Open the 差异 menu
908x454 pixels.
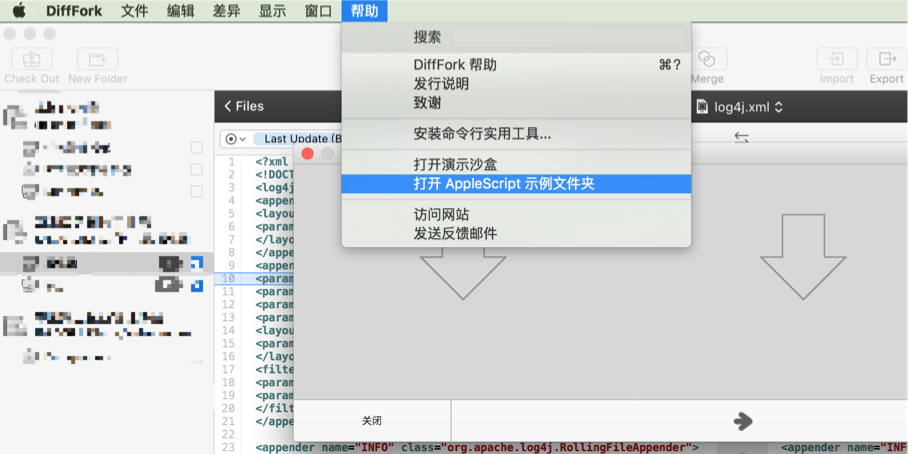point(226,11)
